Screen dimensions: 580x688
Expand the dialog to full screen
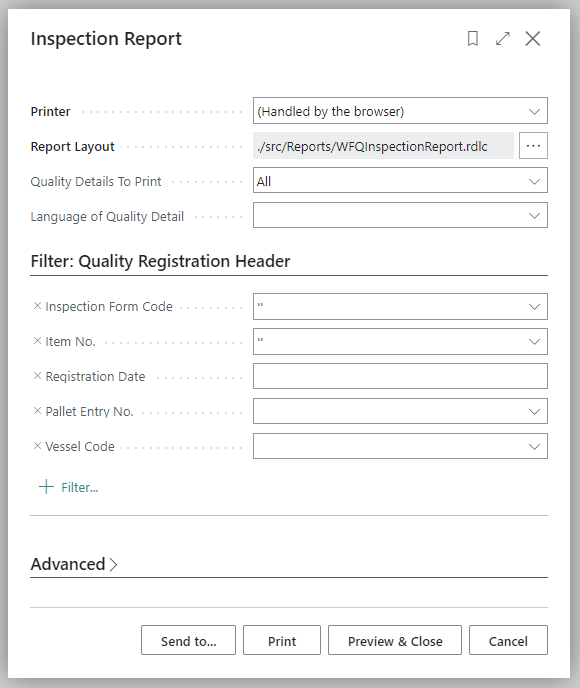(x=503, y=39)
